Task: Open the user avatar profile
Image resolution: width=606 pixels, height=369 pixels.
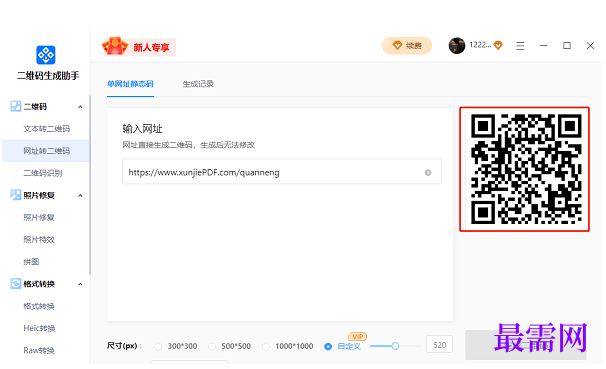Action: [456, 46]
